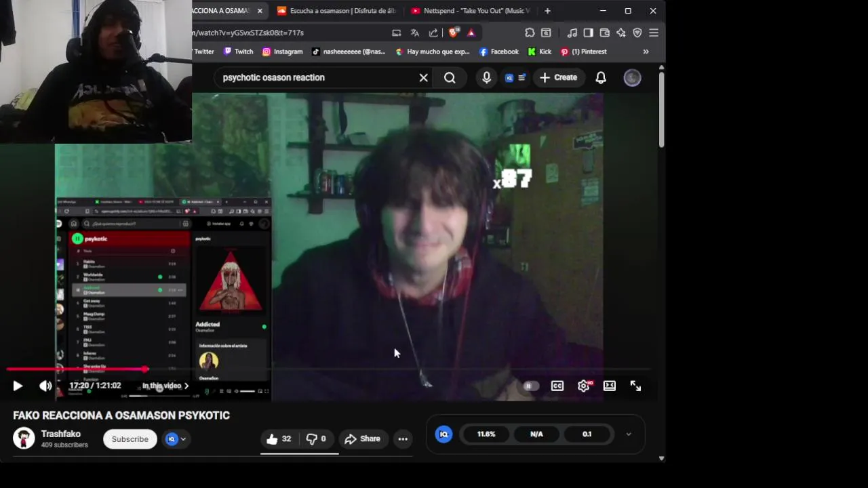Open the nasheeeeeee TikTok bookmark
This screenshot has width=868, height=488.
coord(349,52)
